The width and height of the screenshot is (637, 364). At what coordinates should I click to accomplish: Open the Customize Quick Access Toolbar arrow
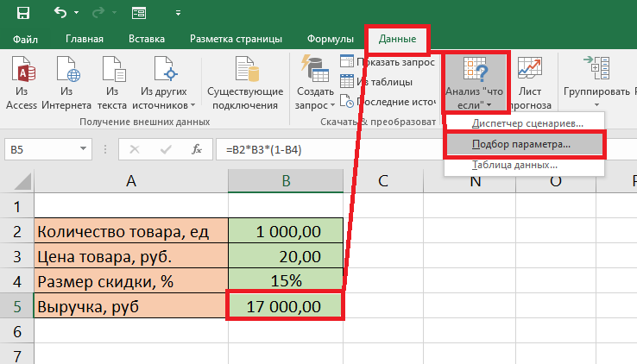point(178,13)
